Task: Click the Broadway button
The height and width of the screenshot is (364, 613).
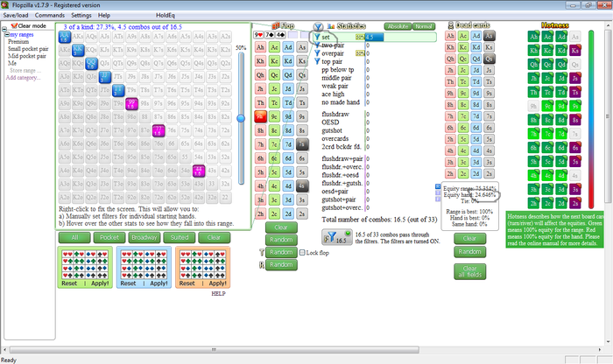Action: [144, 237]
